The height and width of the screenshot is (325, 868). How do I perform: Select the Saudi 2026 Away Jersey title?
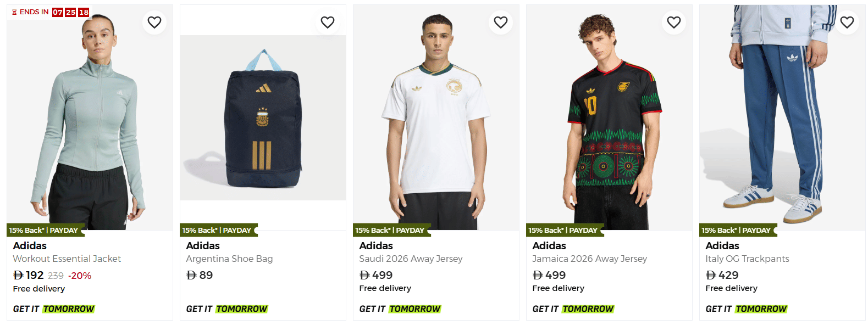click(411, 259)
